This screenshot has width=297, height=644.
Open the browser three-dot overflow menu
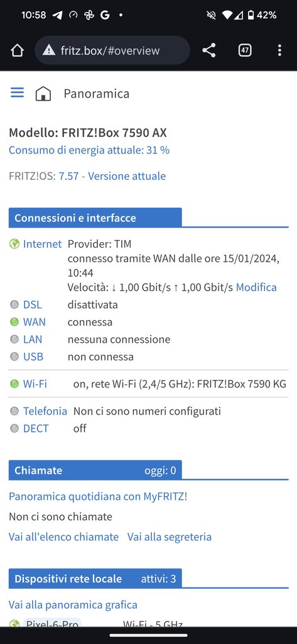(x=279, y=50)
